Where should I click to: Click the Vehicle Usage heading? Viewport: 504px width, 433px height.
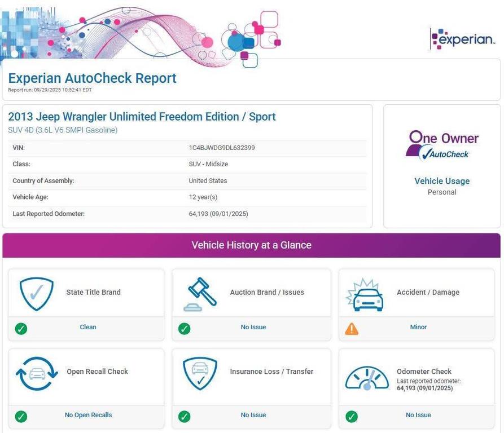[442, 181]
